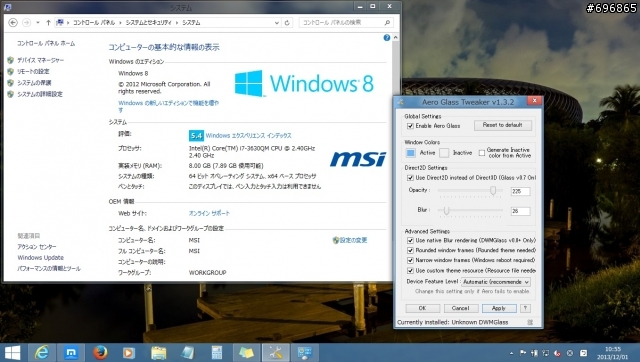Open help with the blue question mark

[x=387, y=38]
